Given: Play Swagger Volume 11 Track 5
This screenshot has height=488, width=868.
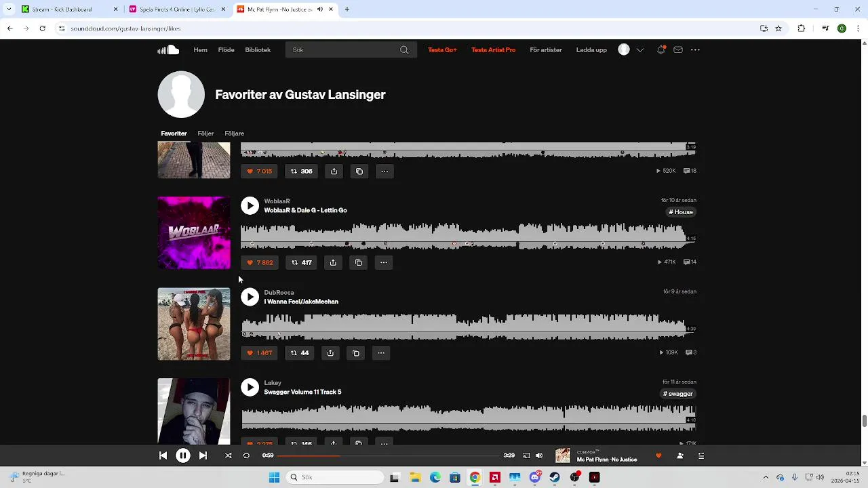Looking at the screenshot, I should [250, 387].
